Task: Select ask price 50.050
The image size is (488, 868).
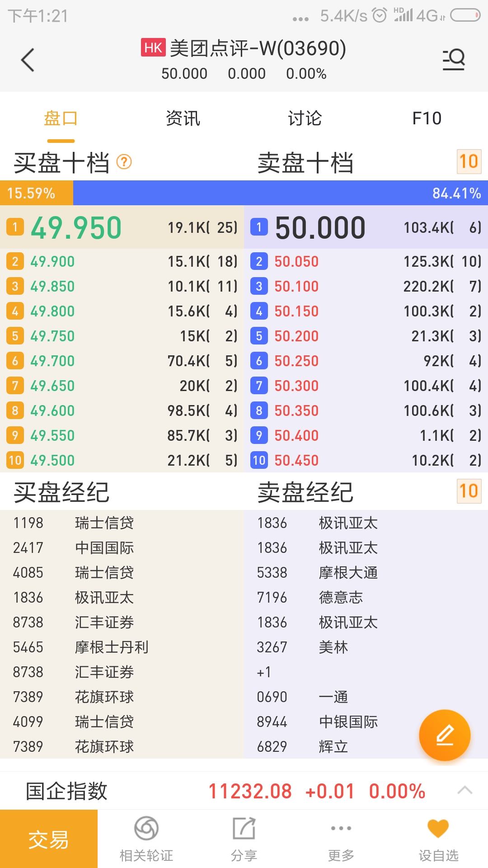Action: [296, 261]
